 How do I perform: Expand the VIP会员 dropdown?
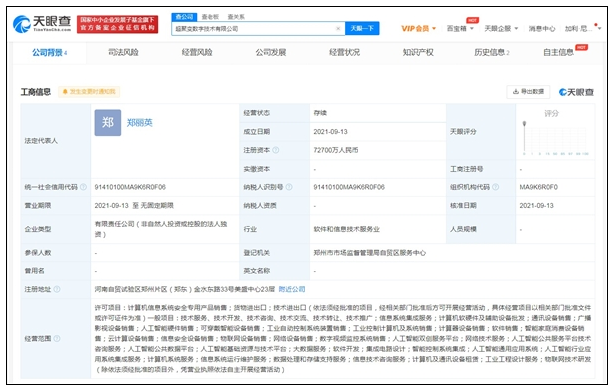point(418,29)
